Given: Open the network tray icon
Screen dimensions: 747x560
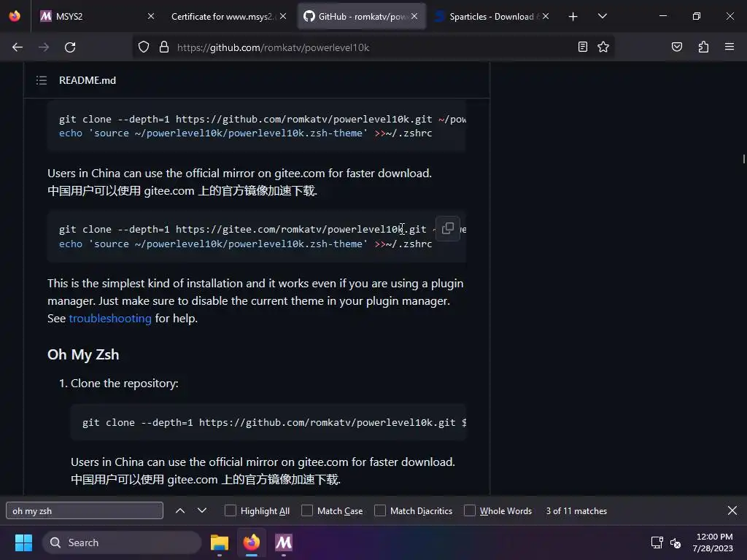Looking at the screenshot, I should click(x=657, y=542).
